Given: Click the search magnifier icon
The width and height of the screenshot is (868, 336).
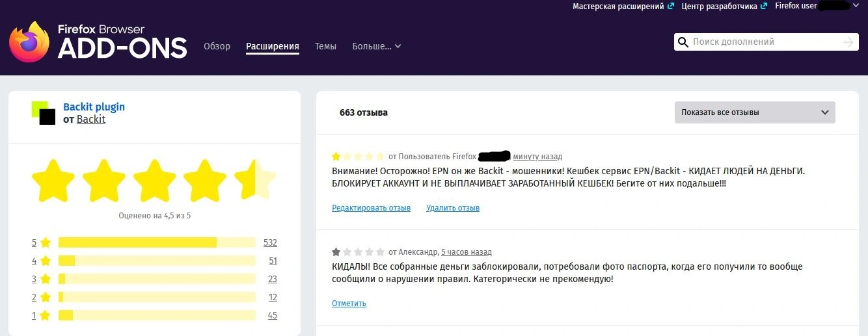Looking at the screenshot, I should [x=683, y=42].
